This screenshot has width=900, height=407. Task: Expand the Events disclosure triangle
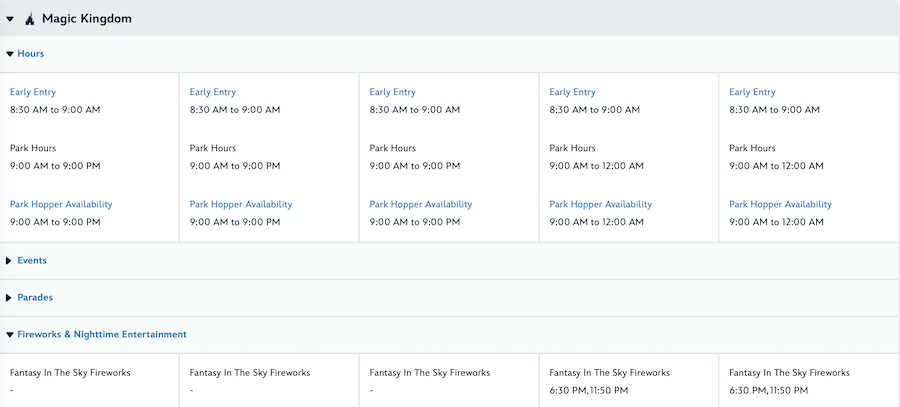pyautogui.click(x=9, y=261)
